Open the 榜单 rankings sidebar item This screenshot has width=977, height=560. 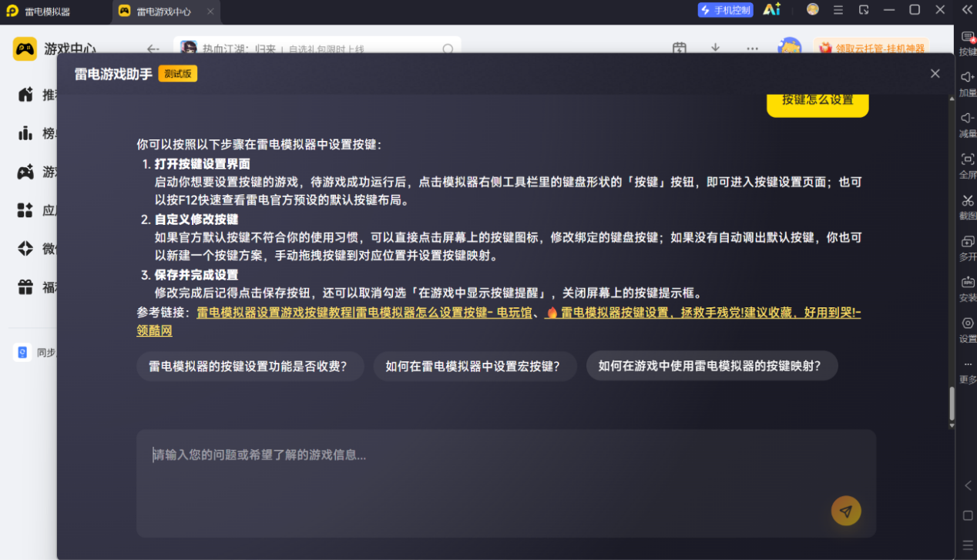(36, 133)
